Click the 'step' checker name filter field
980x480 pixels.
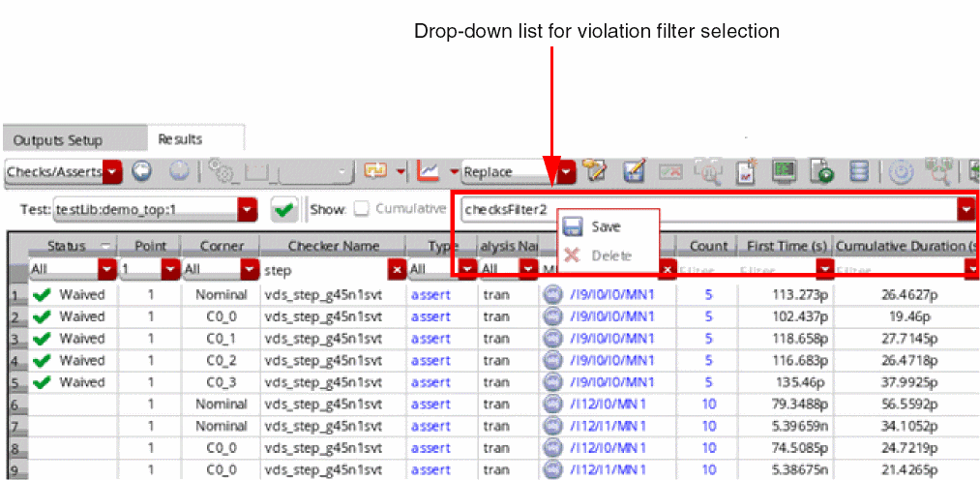click(x=324, y=271)
